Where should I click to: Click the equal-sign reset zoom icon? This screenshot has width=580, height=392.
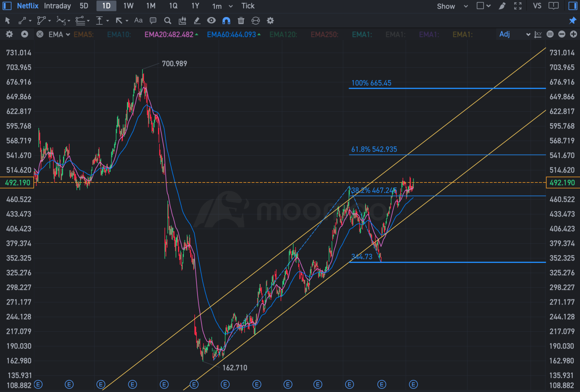550,34
